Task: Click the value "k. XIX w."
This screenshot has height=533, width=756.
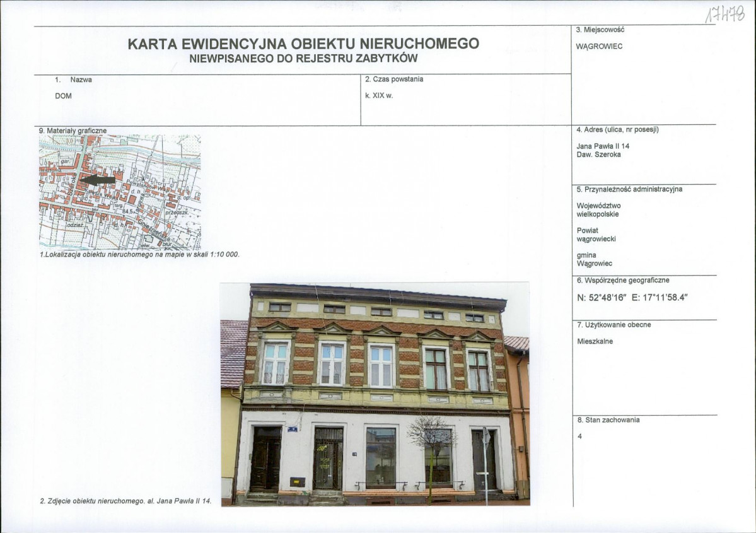Action: click(x=379, y=95)
